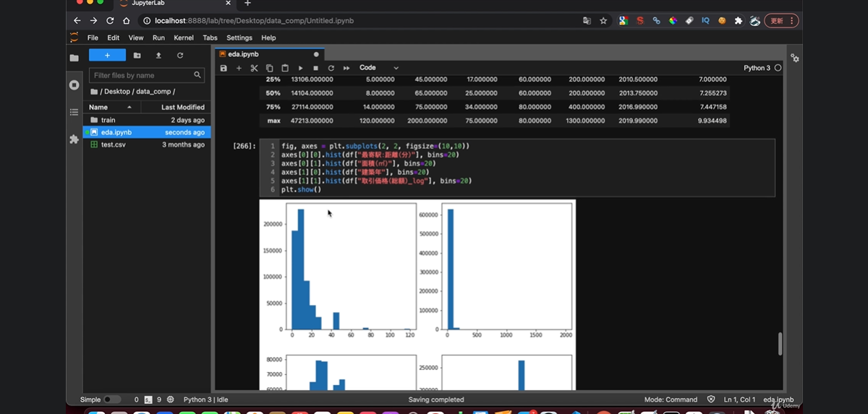The width and height of the screenshot is (868, 414).
Task: Copy the selected cells
Action: pos(270,68)
